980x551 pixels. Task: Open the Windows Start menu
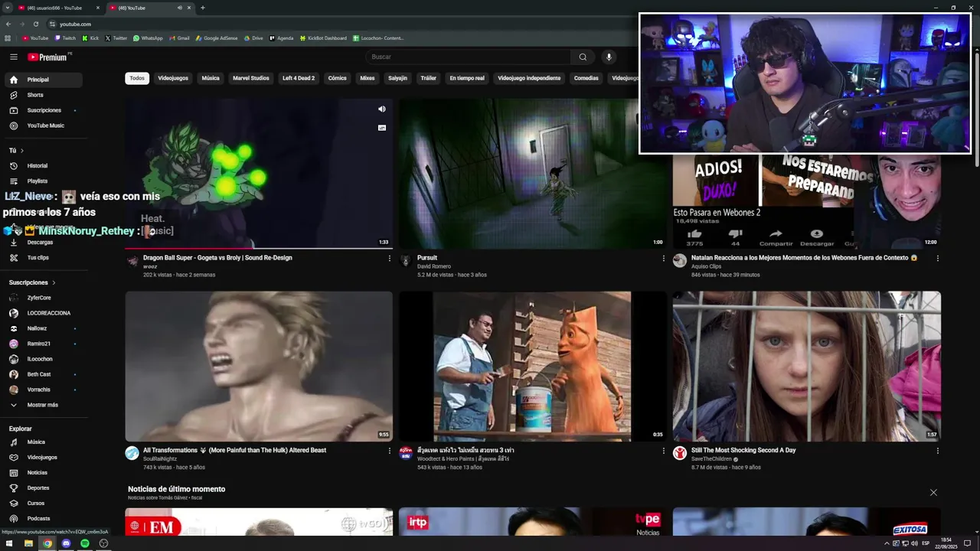pos(9,543)
